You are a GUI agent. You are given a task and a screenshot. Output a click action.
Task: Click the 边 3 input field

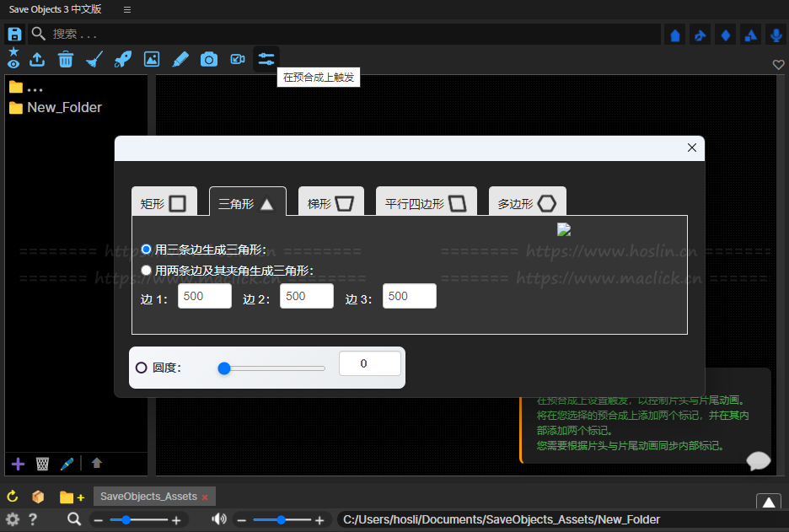(x=410, y=296)
